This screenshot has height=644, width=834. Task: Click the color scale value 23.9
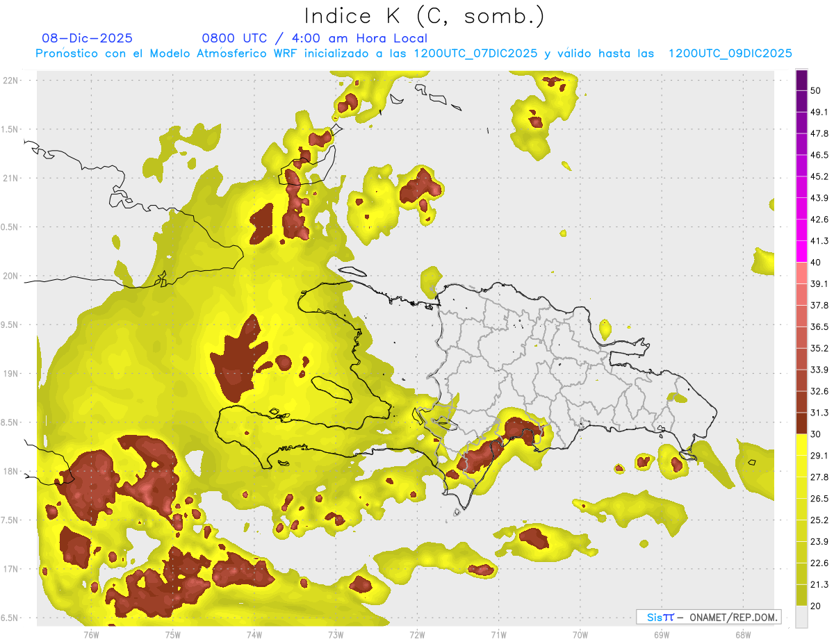click(x=819, y=542)
